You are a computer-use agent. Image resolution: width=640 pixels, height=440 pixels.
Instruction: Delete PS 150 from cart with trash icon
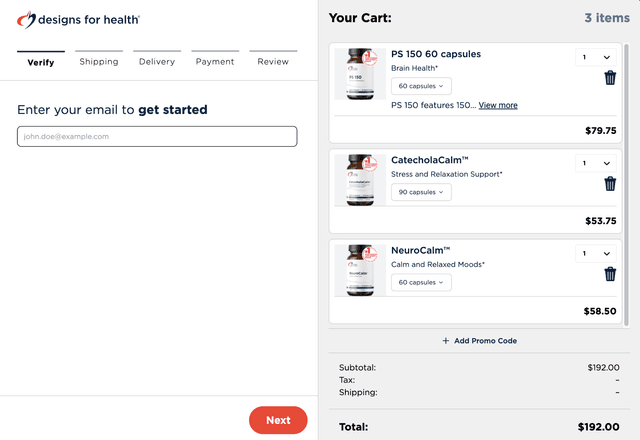pyautogui.click(x=610, y=79)
